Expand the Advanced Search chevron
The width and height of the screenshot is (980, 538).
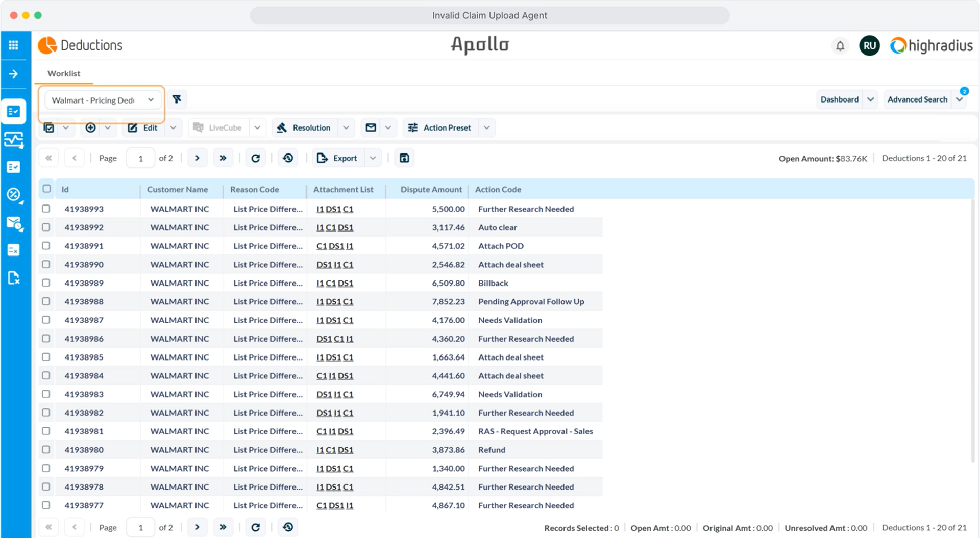960,99
